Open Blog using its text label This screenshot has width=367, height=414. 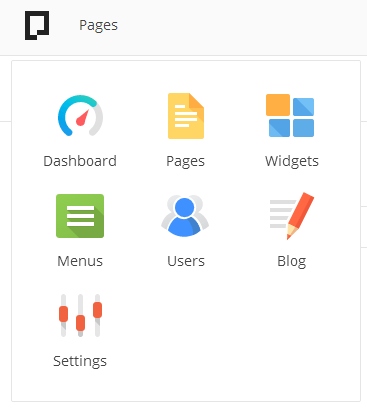tap(292, 261)
